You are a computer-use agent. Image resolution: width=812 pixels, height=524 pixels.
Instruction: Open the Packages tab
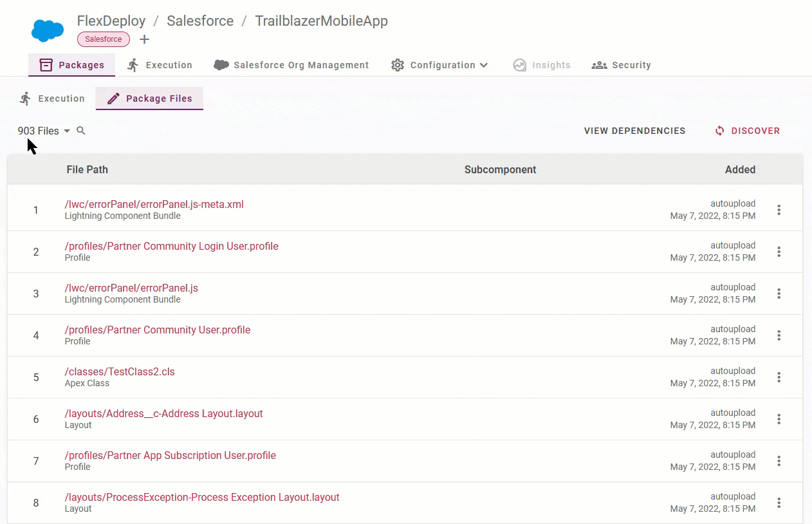pyautogui.click(x=71, y=65)
